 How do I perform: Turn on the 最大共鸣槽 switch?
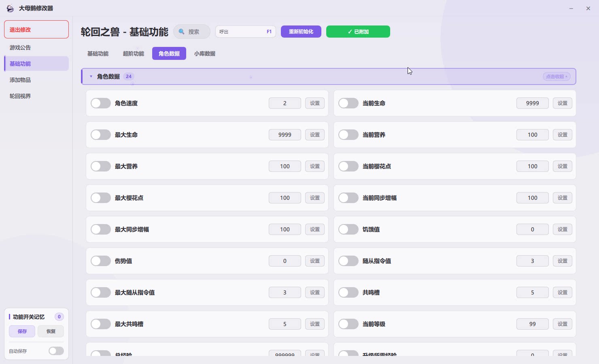(101, 324)
